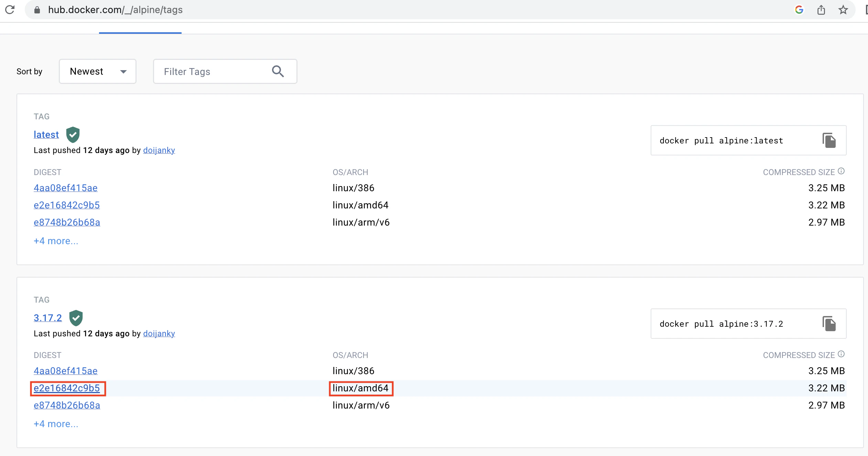Screen dimensions: 868x456
Task: Reload the page with browser refresh icon
Action: [x=10, y=10]
